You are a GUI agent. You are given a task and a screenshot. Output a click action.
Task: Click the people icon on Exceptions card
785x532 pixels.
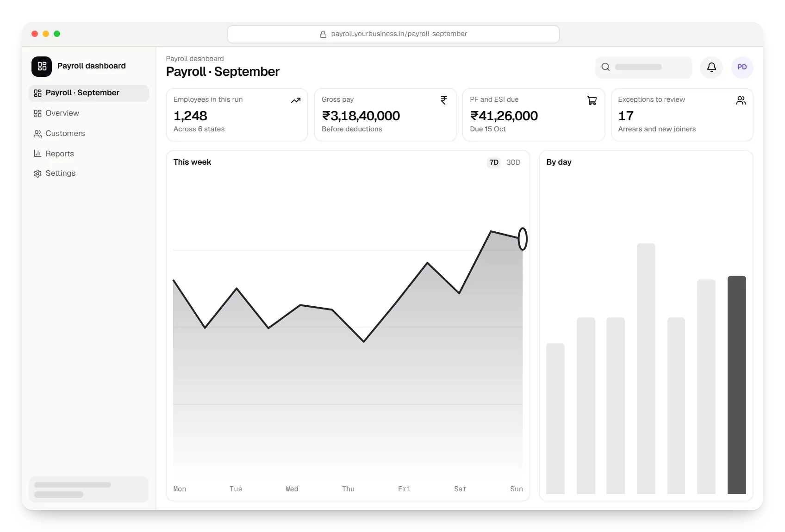tap(741, 100)
